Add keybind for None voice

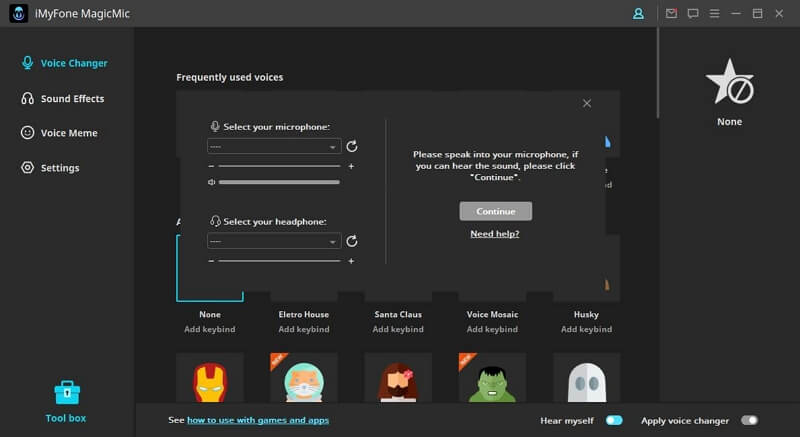[x=210, y=329]
